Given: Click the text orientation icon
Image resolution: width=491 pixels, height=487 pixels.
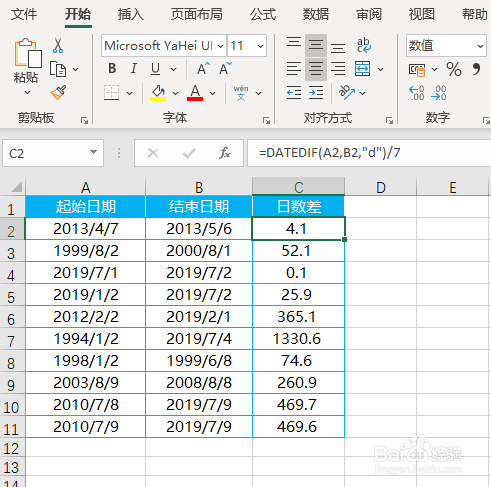Looking at the screenshot, I should [x=347, y=92].
